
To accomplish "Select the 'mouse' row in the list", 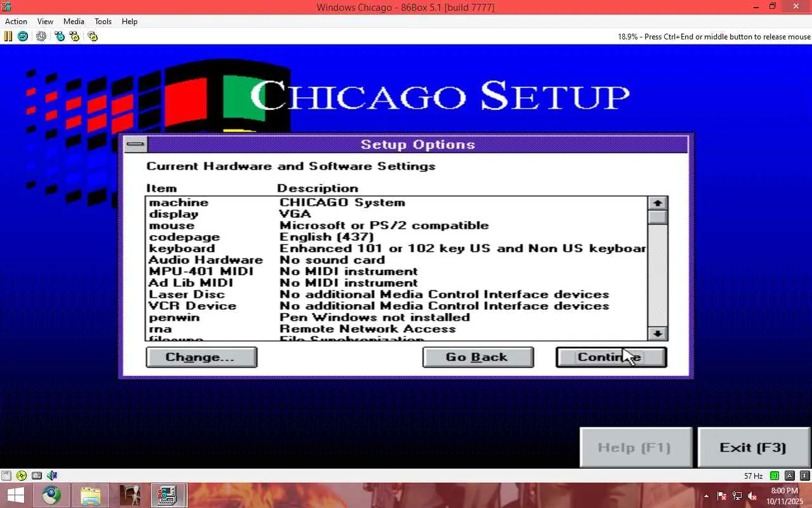I will pos(396,225).
